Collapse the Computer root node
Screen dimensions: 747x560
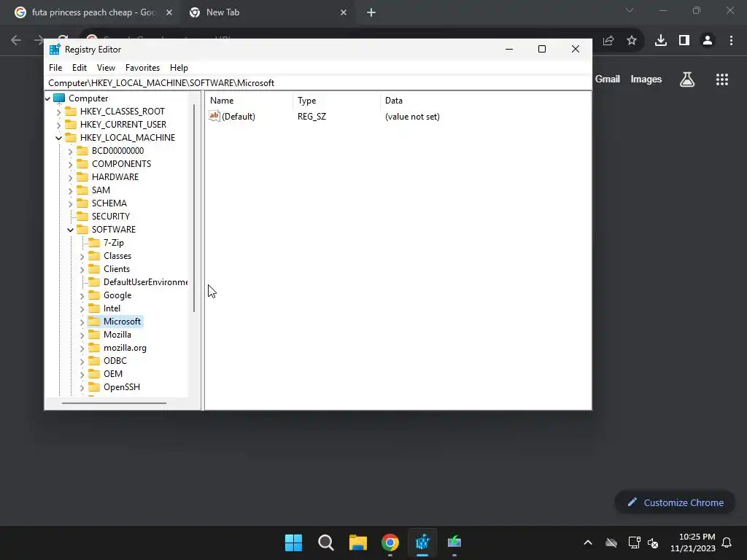47,98
